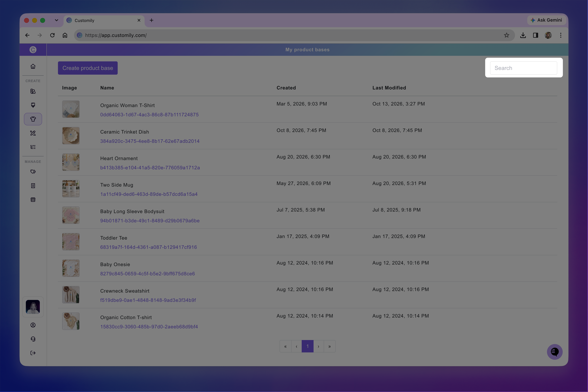Open the templates design icon under CREATE
This screenshot has width=588, height=392.
[x=33, y=91]
